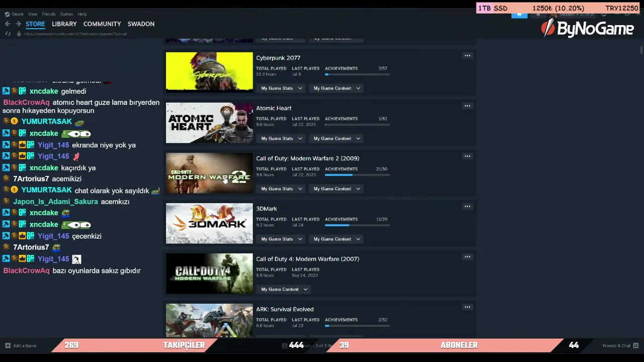Open the options menu for Cyberpunk 2077
Viewport: 644px width, 362px height.
pyautogui.click(x=467, y=56)
